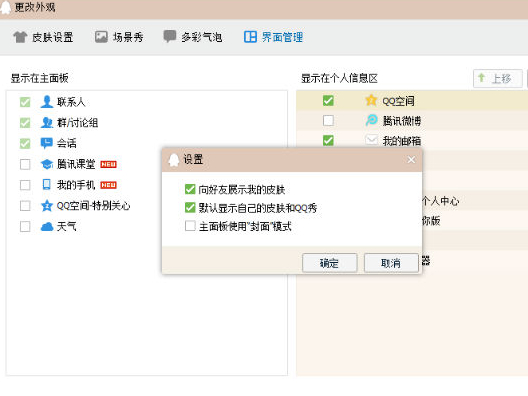Screen dimensions: 528x396
Task: Enable 主面板使用封面模式 checkbox
Action: 190,226
